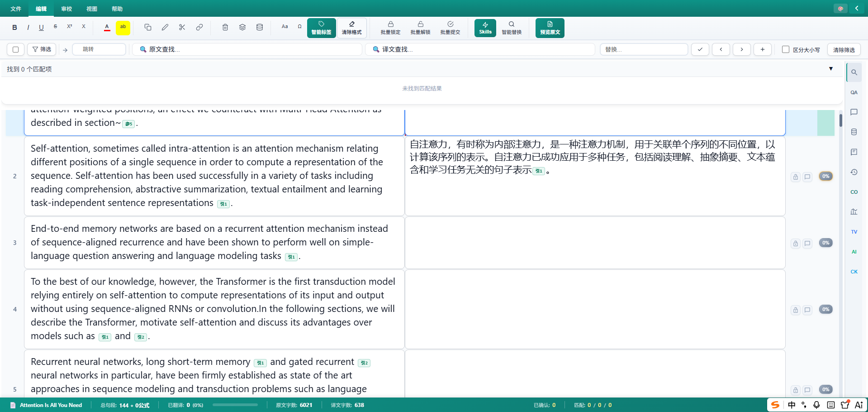Click the 原文查找 source search field

click(x=247, y=49)
